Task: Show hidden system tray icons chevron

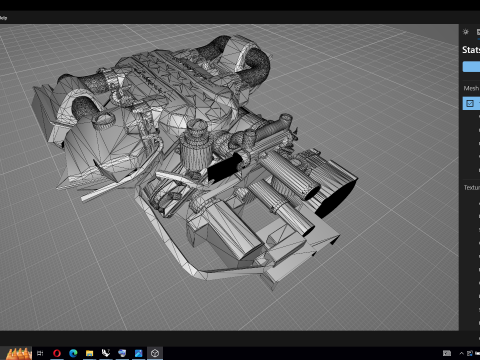Action: (461, 353)
